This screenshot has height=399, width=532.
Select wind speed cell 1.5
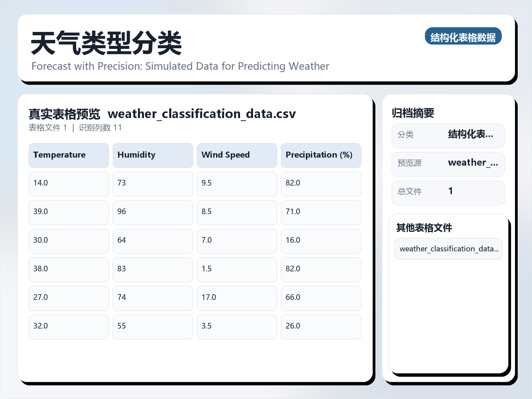(237, 269)
